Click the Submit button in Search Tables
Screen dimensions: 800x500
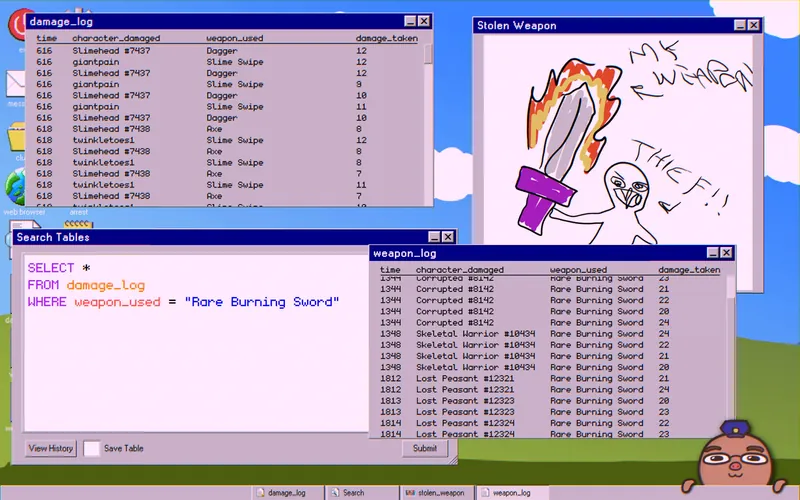tap(424, 448)
